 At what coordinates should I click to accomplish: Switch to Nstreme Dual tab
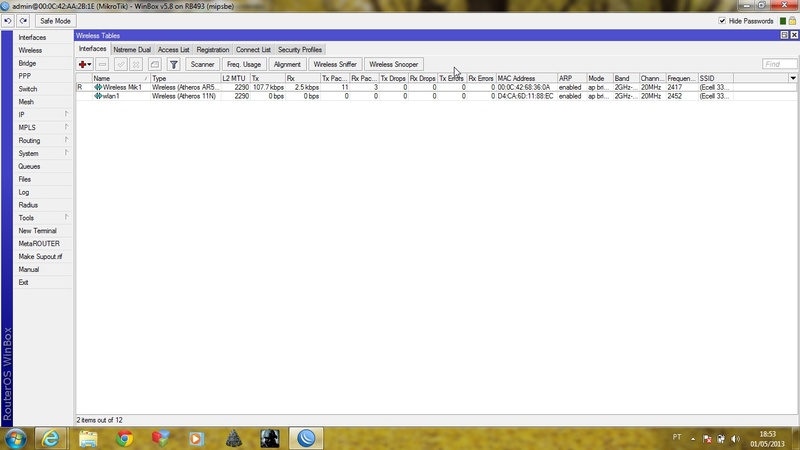coord(132,49)
